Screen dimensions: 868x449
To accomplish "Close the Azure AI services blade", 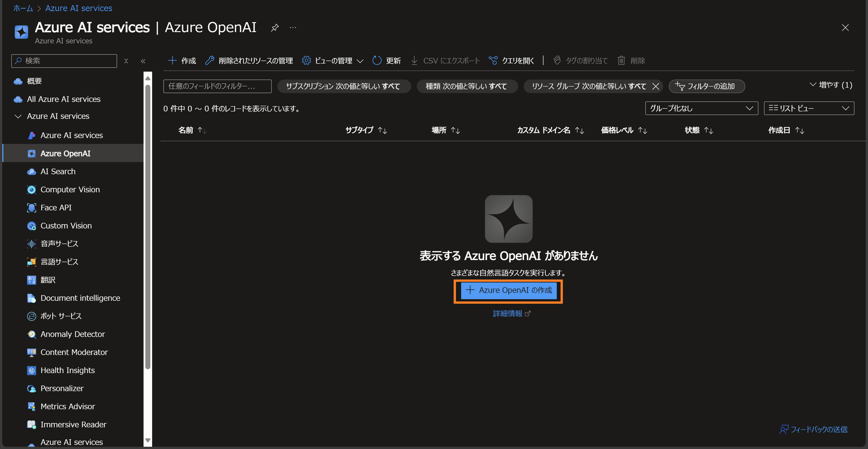I will (845, 28).
